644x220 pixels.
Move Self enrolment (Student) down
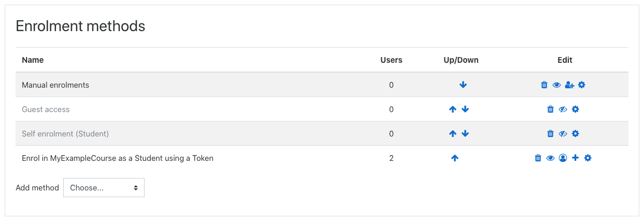pos(465,133)
